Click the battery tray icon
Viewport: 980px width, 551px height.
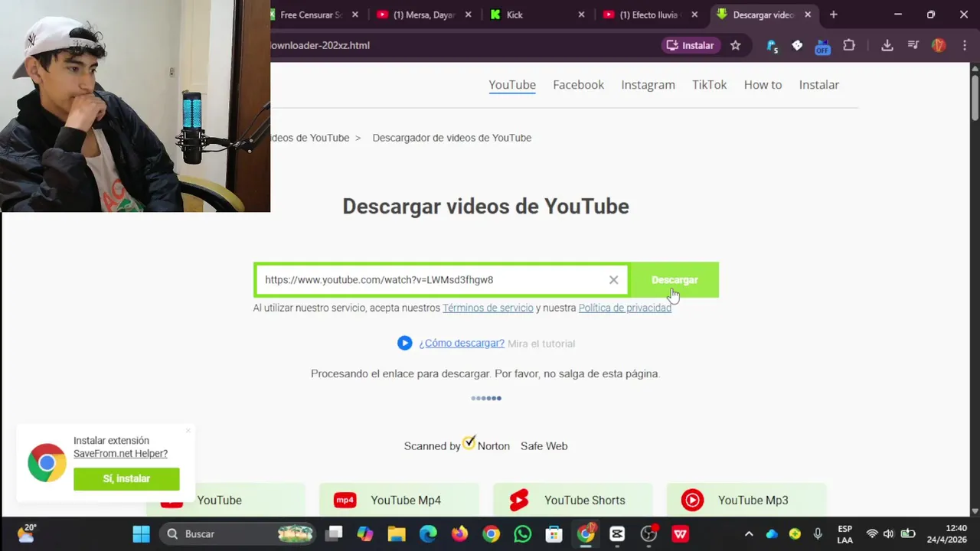click(908, 534)
